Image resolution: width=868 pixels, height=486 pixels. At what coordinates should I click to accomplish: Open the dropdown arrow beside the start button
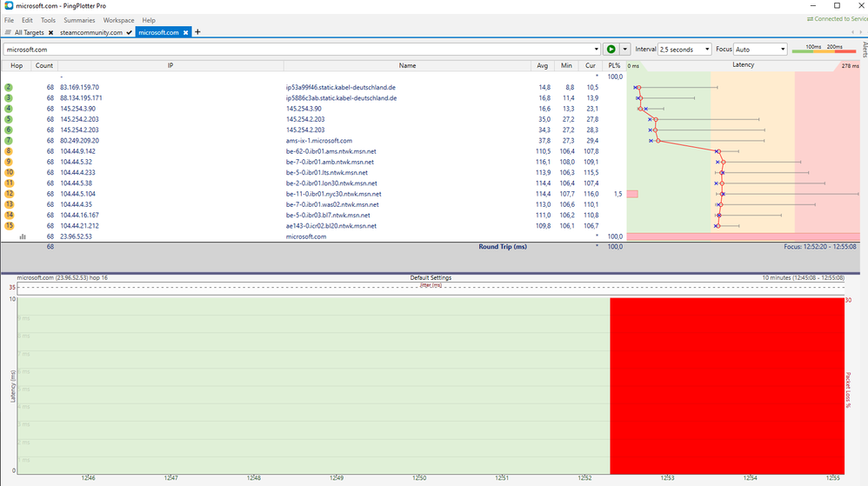point(625,50)
